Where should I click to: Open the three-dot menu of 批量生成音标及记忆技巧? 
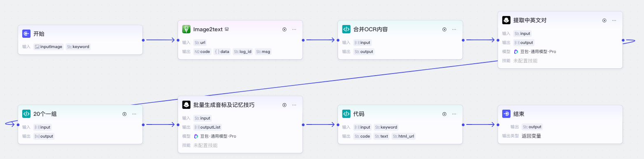tap(294, 105)
